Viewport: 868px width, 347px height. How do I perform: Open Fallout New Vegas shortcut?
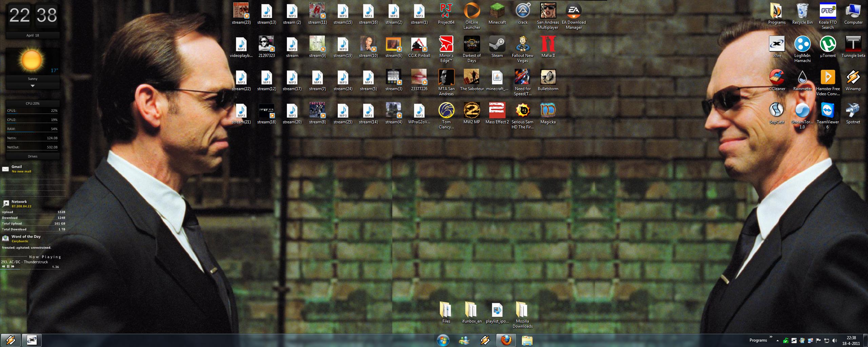tap(522, 49)
